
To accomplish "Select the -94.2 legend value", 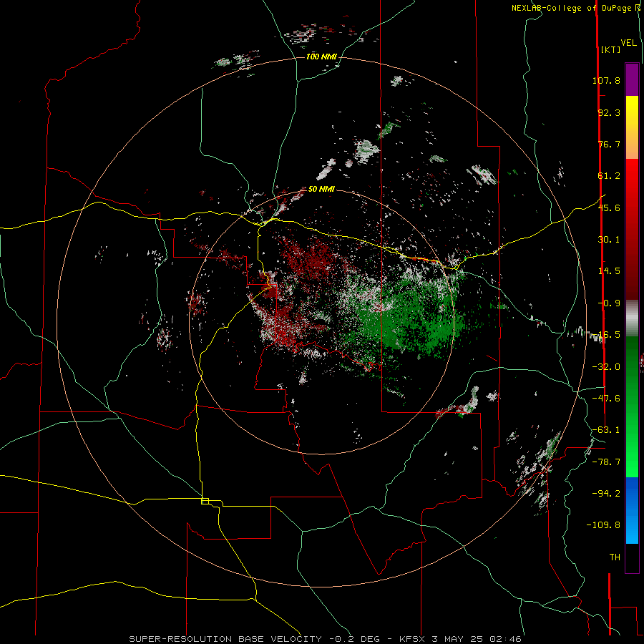I will click(606, 493).
